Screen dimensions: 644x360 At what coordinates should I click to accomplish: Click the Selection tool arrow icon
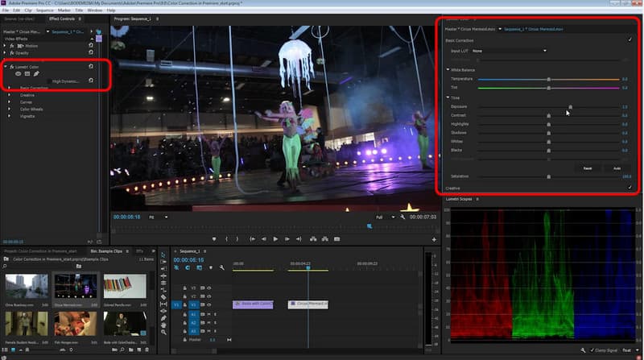[x=164, y=255]
